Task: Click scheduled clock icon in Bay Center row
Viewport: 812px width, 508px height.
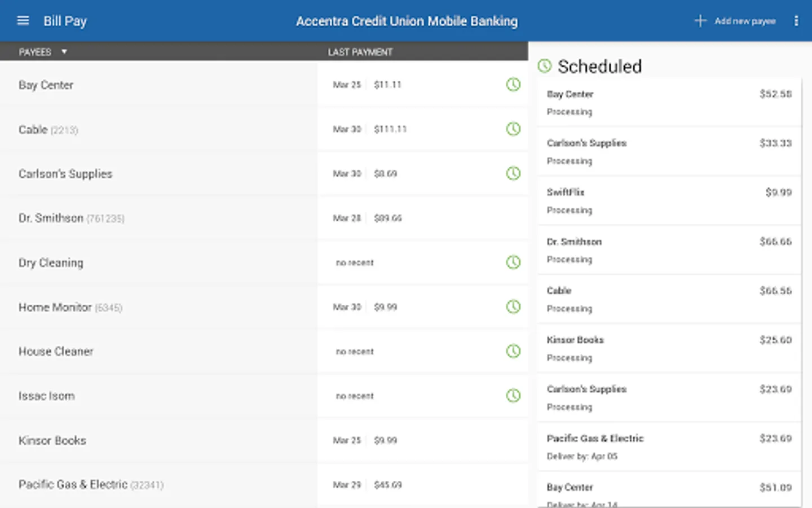Action: tap(513, 85)
